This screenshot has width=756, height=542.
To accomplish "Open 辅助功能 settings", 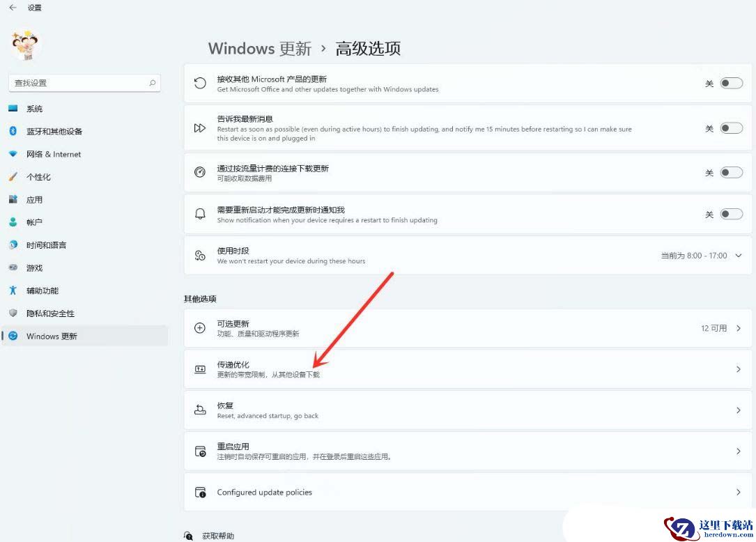I will (43, 291).
